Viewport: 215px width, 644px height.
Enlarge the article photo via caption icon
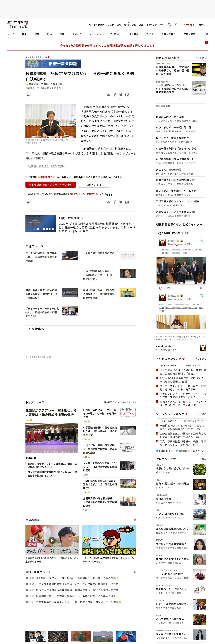[41, 143]
